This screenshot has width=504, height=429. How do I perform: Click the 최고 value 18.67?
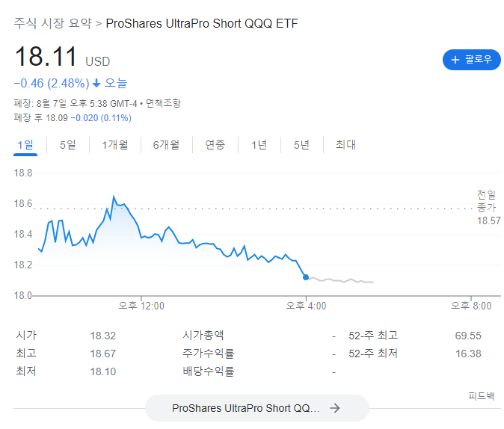(103, 354)
